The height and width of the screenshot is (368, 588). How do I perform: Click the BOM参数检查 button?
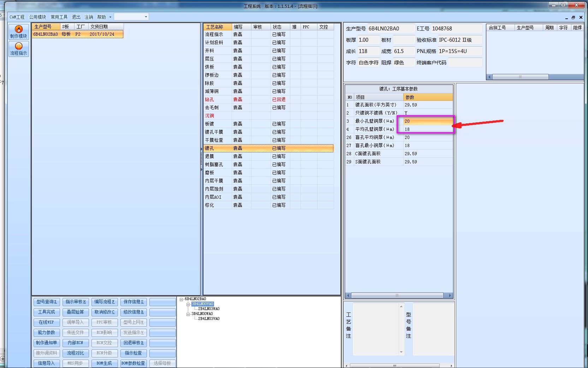133,363
